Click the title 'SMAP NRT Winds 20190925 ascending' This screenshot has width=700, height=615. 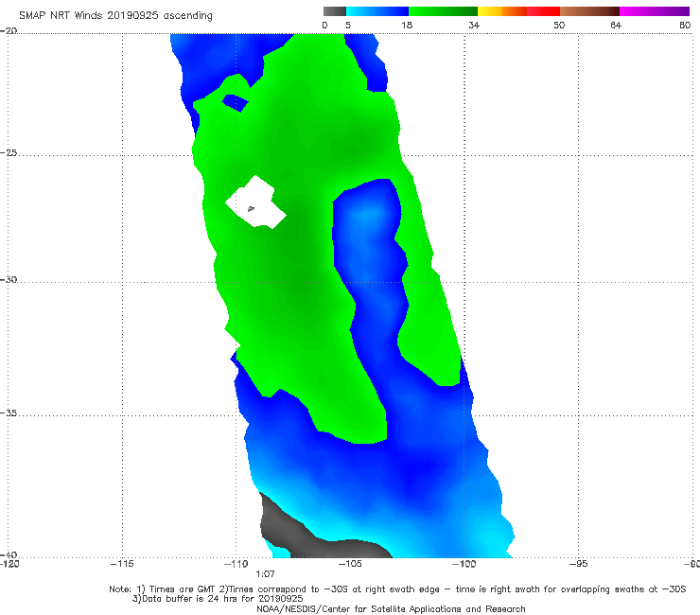click(x=115, y=15)
